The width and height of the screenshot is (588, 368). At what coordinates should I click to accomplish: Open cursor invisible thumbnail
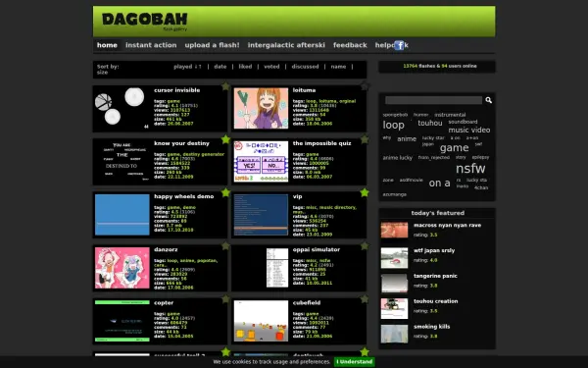coord(122,108)
